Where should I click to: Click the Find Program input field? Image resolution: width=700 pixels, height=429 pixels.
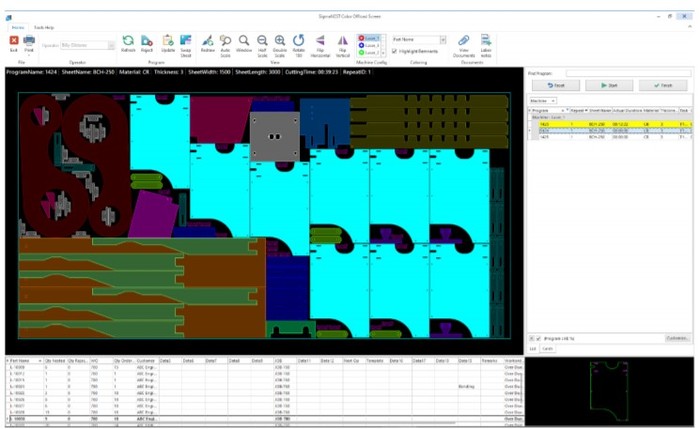pos(628,73)
